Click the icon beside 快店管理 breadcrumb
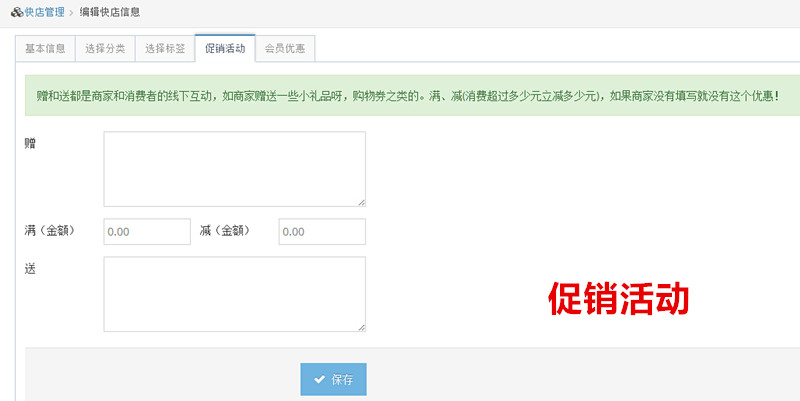This screenshot has height=401, width=800. [x=17, y=12]
